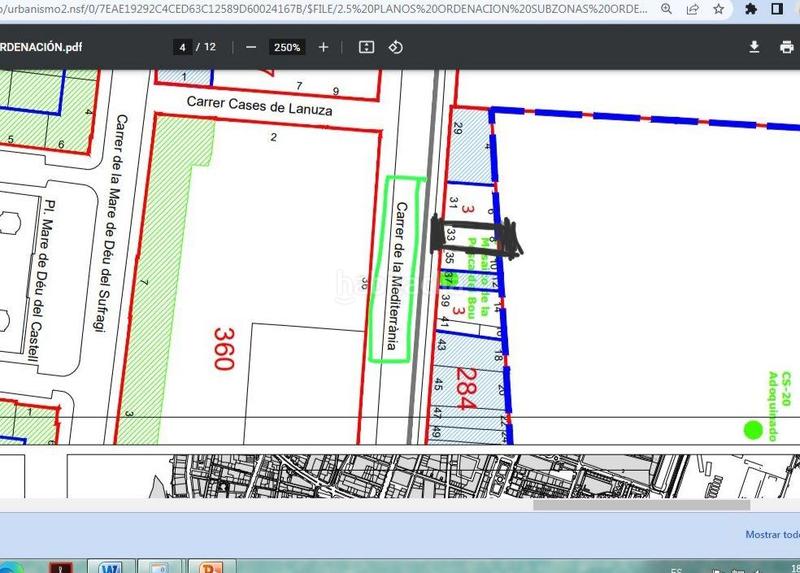Click the green CS-20 circle marker
800x573 pixels.
(x=753, y=431)
